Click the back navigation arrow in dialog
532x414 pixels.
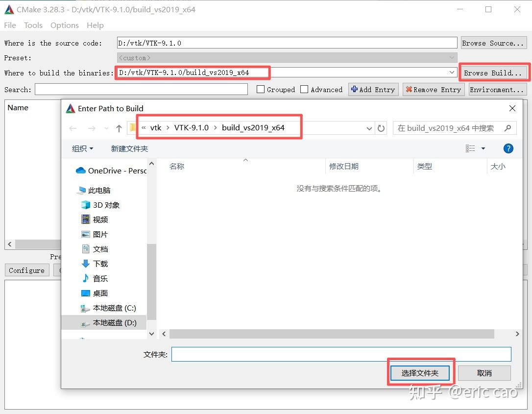73,128
